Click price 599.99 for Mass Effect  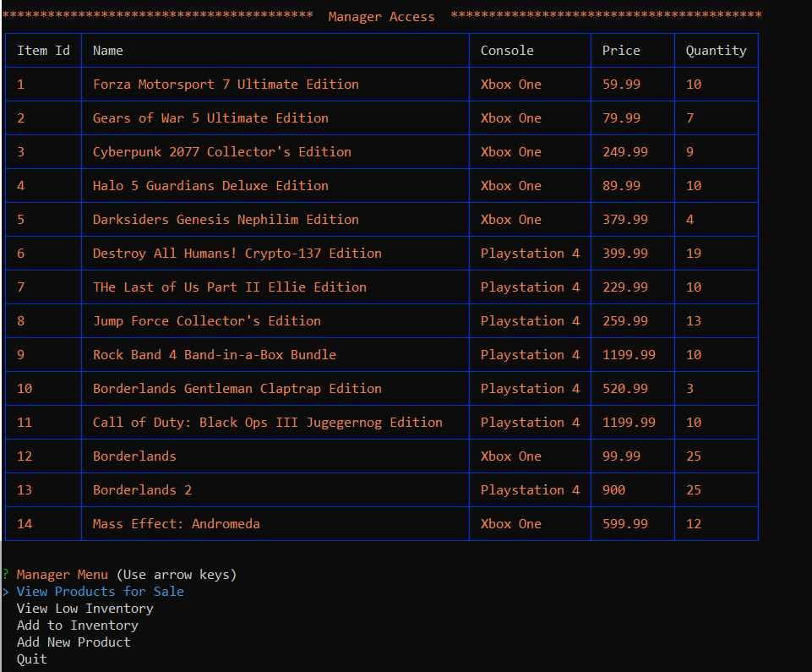click(x=625, y=523)
